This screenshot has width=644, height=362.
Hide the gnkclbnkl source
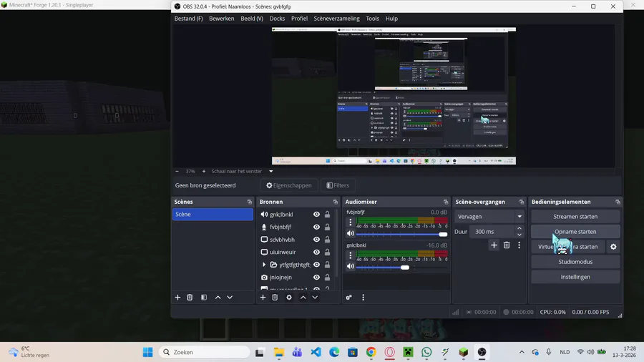pyautogui.click(x=317, y=214)
